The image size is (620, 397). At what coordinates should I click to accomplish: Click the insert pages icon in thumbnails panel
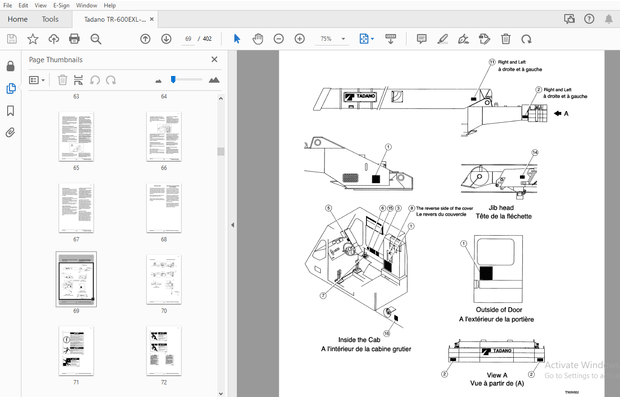tap(78, 80)
